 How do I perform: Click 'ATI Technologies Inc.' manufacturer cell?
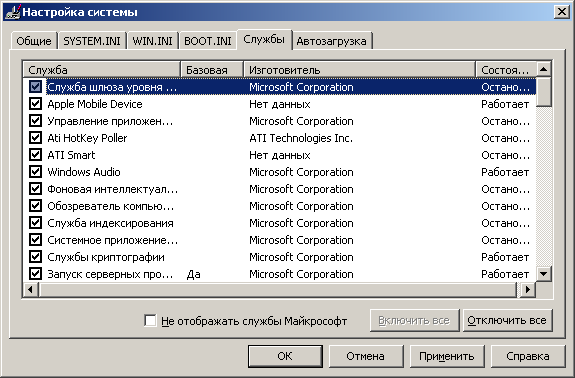(x=301, y=138)
